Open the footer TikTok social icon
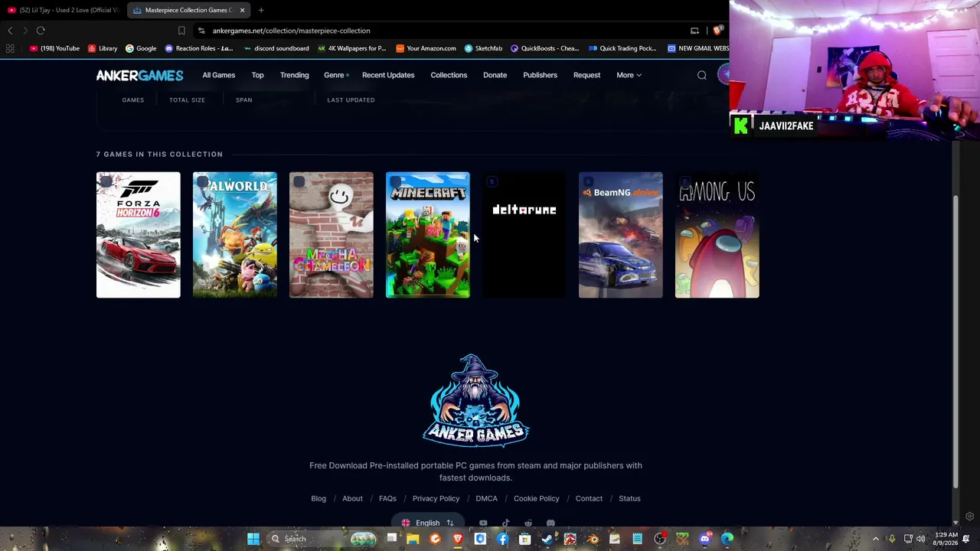 (x=505, y=523)
